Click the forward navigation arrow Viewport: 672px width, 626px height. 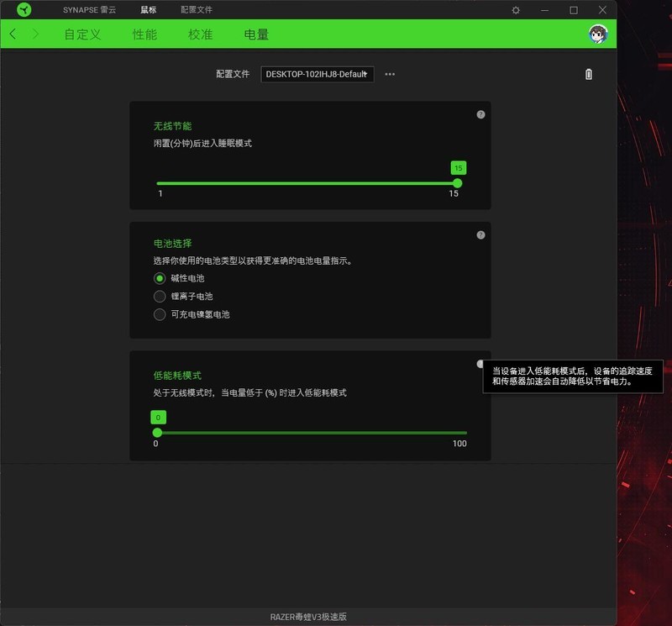(35, 34)
